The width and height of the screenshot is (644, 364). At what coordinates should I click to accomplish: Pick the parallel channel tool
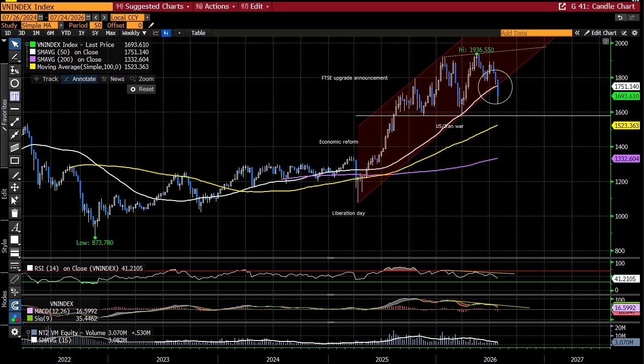click(15, 148)
